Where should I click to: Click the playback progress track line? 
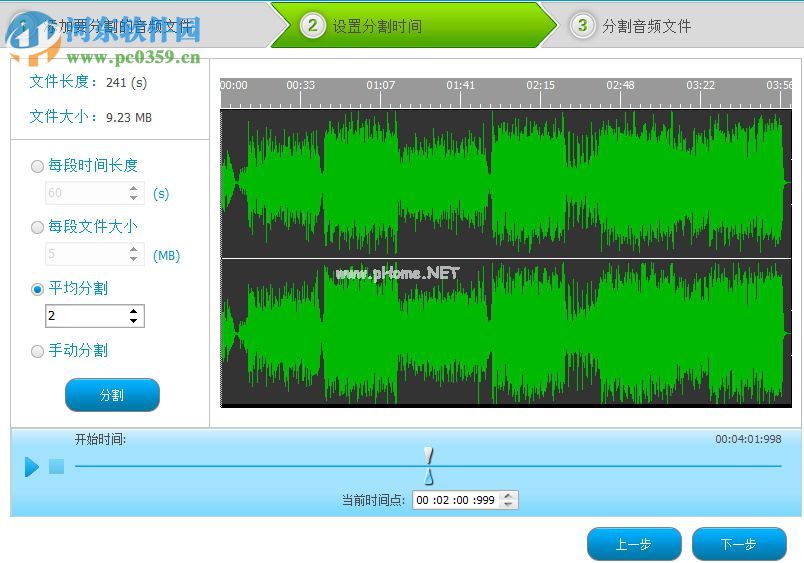(428, 466)
